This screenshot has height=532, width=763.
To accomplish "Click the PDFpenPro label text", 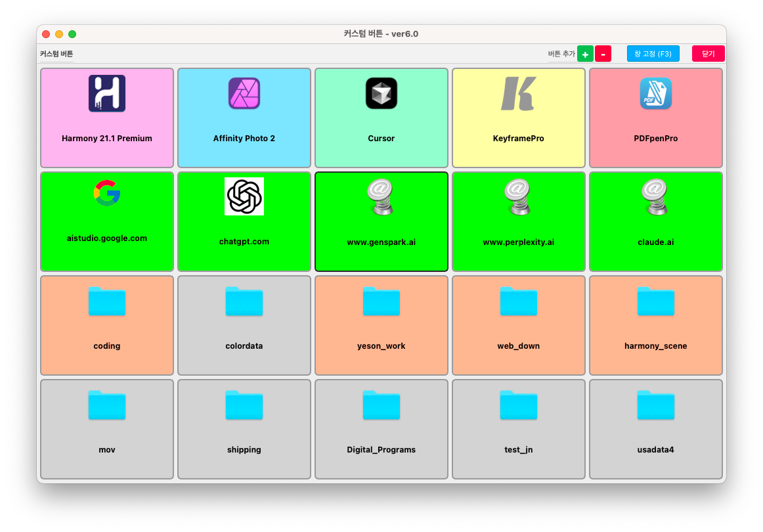I will point(656,138).
